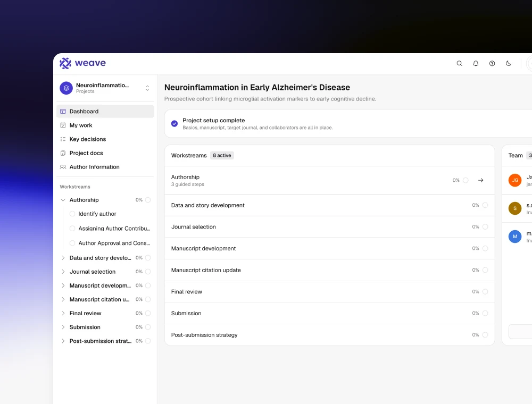
Task: Click the S brown avatar
Action: pos(515,208)
